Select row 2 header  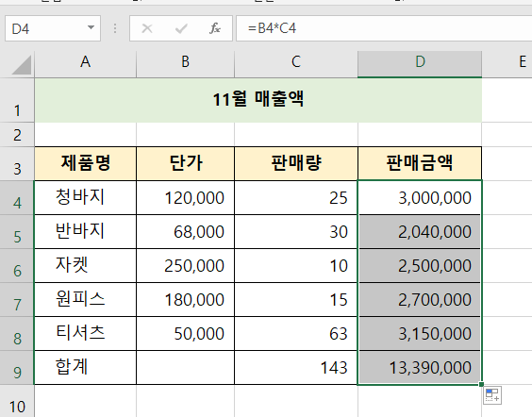click(17, 135)
